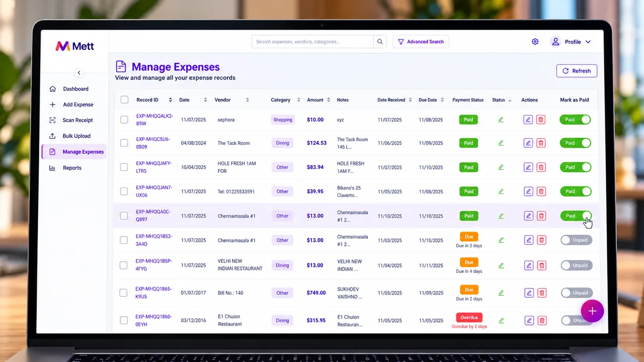The image size is (644, 362).
Task: Edit the Bill No.: 140 expense
Action: point(529,293)
